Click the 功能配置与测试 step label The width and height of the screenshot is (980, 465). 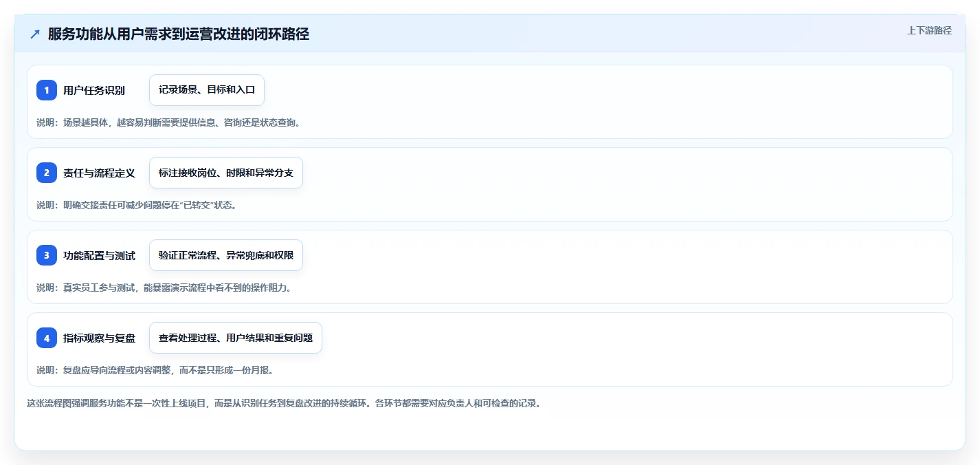[x=100, y=255]
